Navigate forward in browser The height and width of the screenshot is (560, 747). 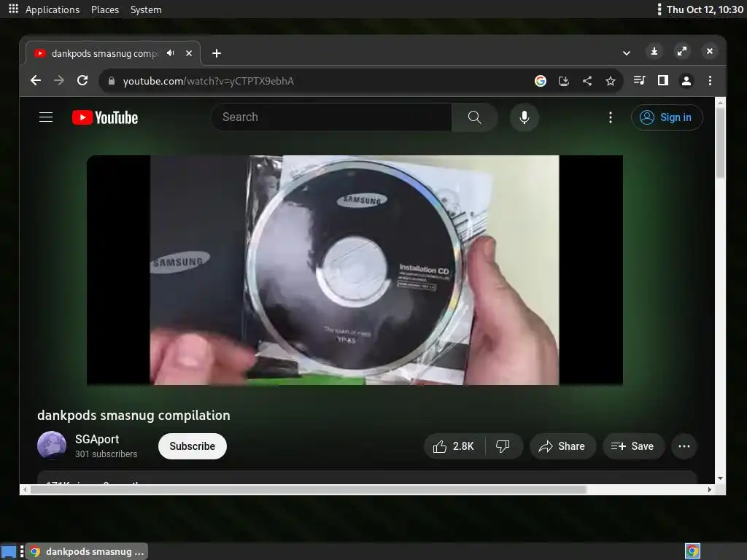pos(59,80)
